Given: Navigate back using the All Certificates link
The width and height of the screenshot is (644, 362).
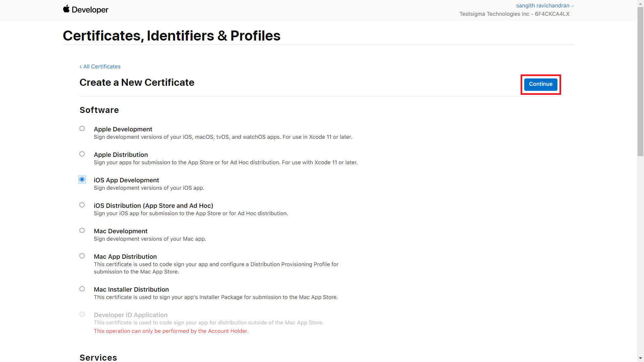Looking at the screenshot, I should tap(102, 66).
